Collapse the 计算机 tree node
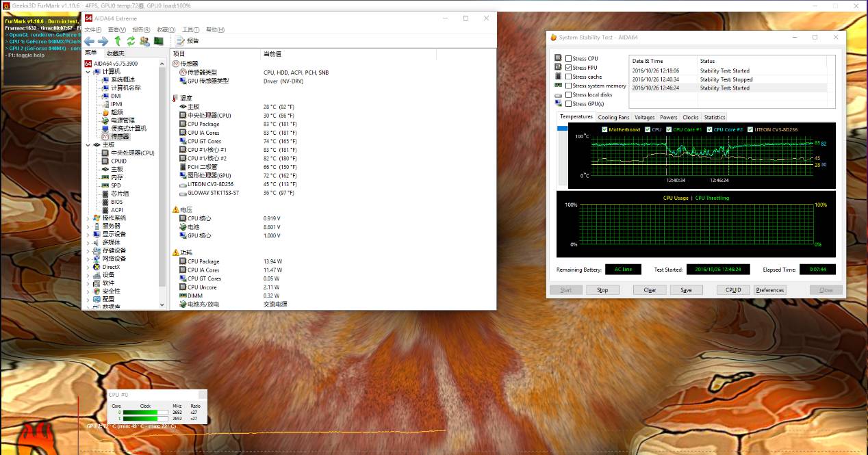Viewport: 868px width, 455px height. point(88,71)
